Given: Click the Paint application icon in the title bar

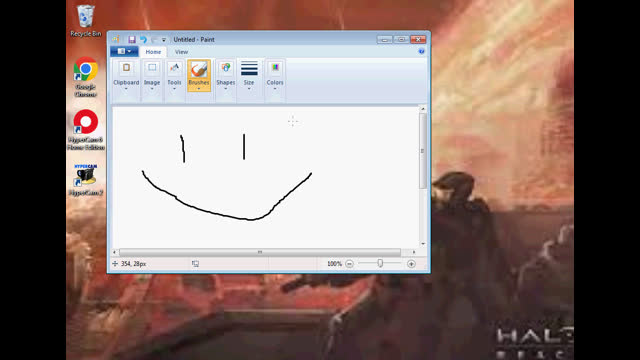Looking at the screenshot, I should (x=116, y=40).
